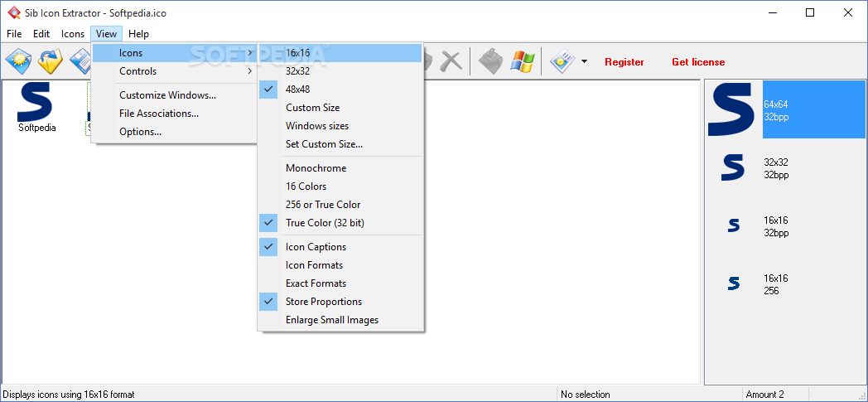Select the 64x64 32bpp icon format
The image size is (868, 402).
point(786,109)
